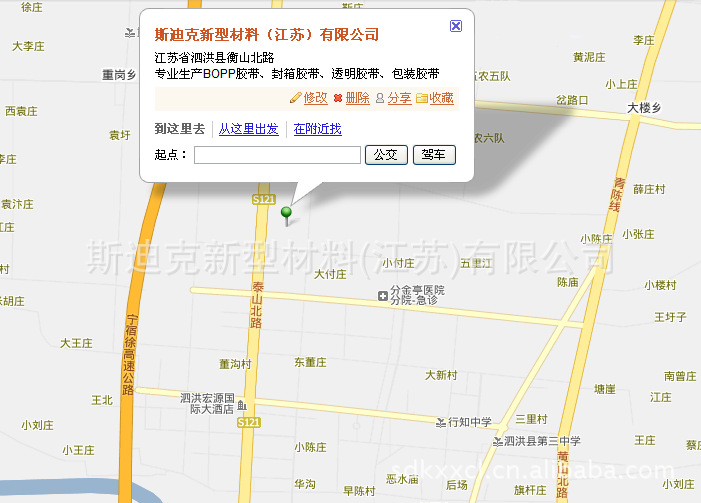Image resolution: width=701 pixels, height=503 pixels.
Task: Click the 宁宿徐高速公路 highway label
Action: 130,355
